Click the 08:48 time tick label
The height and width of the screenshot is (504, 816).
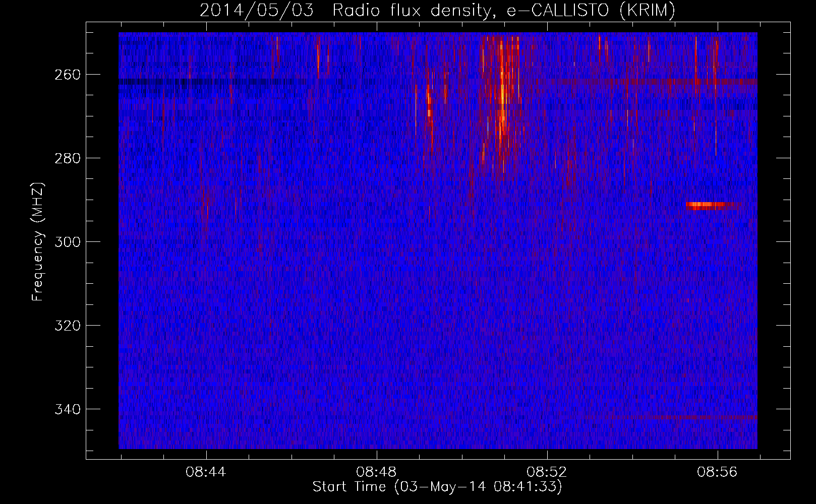click(376, 472)
